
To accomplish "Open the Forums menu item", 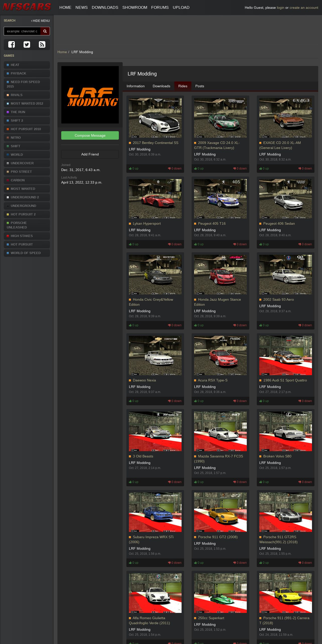I will pos(160,8).
